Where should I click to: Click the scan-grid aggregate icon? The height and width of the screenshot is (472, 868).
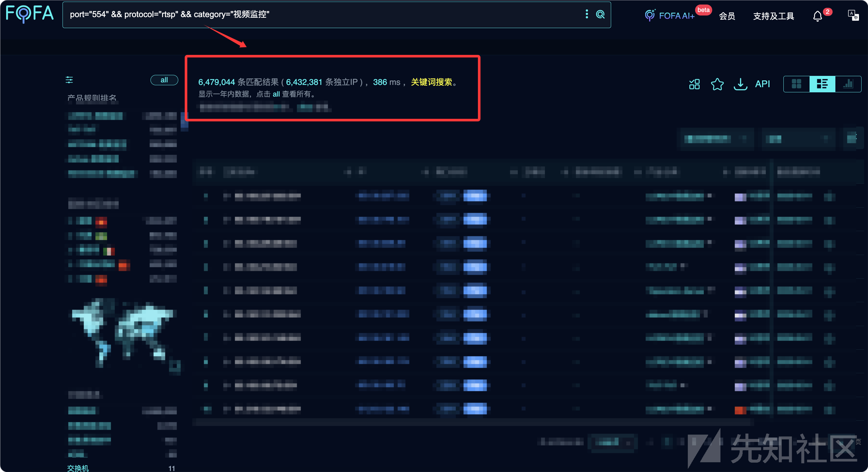pyautogui.click(x=695, y=84)
